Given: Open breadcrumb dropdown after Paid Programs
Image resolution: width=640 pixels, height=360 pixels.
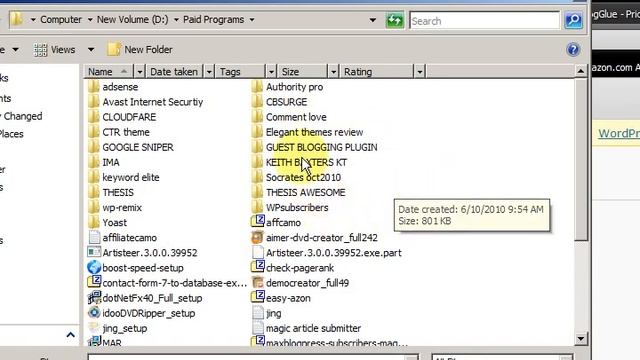Looking at the screenshot, I should 252,20.
